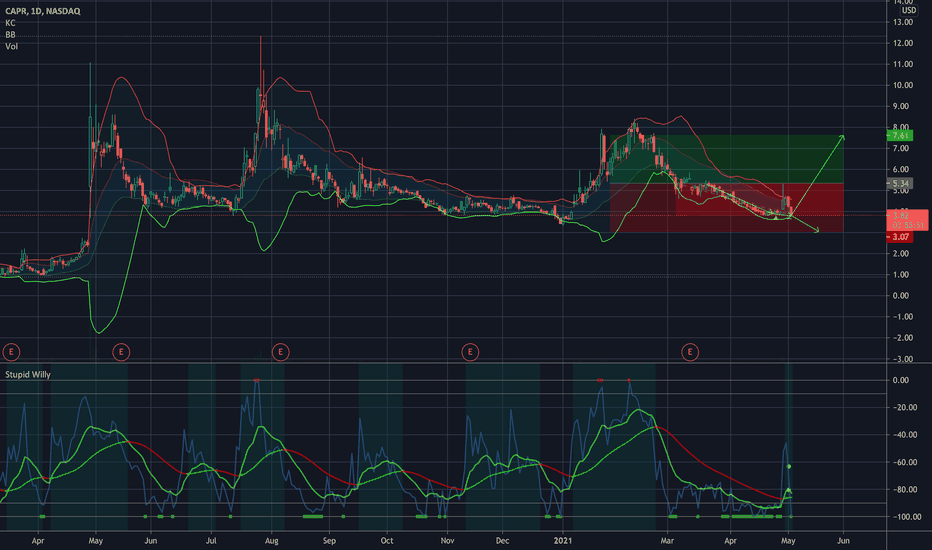The height and width of the screenshot is (550, 932).
Task: Click the Oct label on time axis
Action: 387,540
